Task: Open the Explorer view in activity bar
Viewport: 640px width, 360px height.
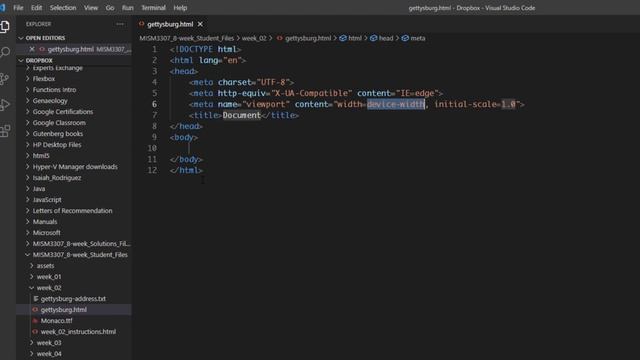Action: click(5, 27)
